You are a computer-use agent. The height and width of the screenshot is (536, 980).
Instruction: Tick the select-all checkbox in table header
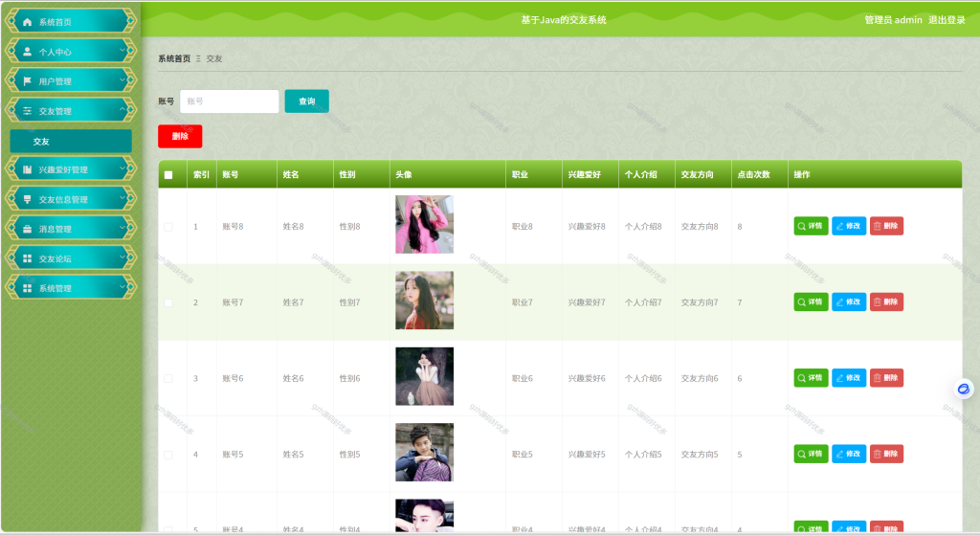(x=168, y=175)
